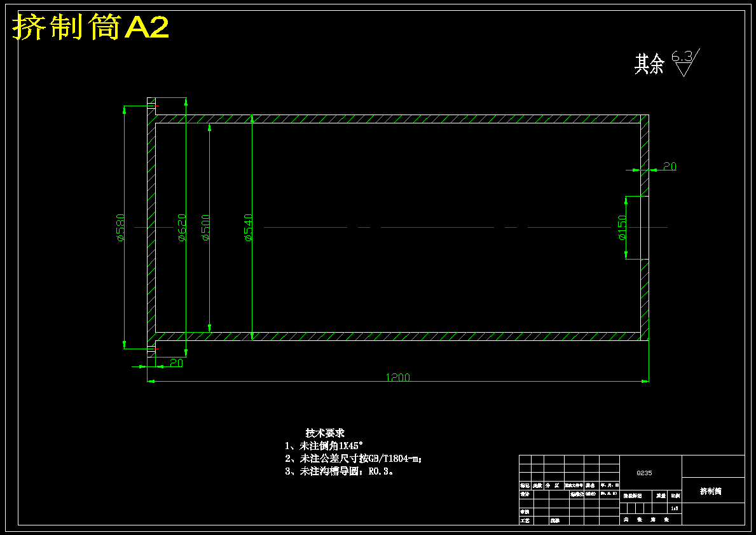
Task: Click the 1200 overall length dimension
Action: 398,377
